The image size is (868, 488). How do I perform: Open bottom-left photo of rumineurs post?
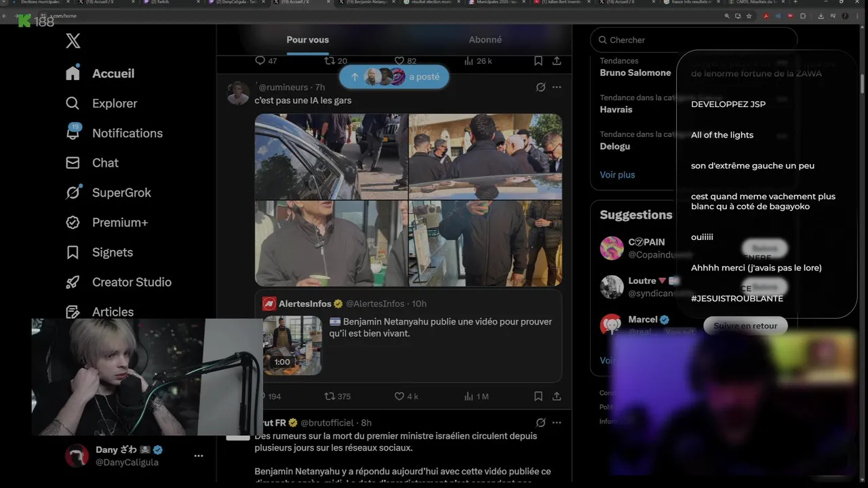click(332, 243)
